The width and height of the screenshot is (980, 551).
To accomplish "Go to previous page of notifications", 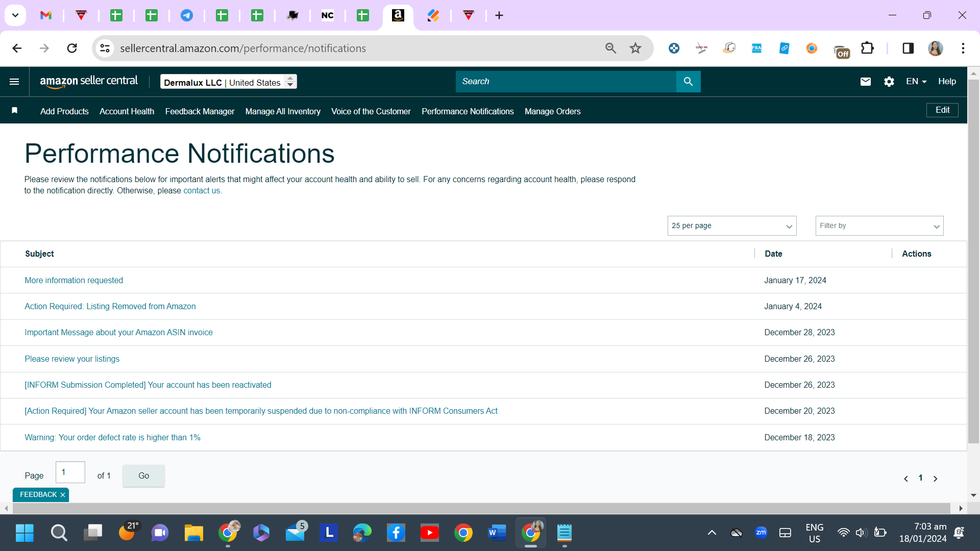I will click(906, 479).
